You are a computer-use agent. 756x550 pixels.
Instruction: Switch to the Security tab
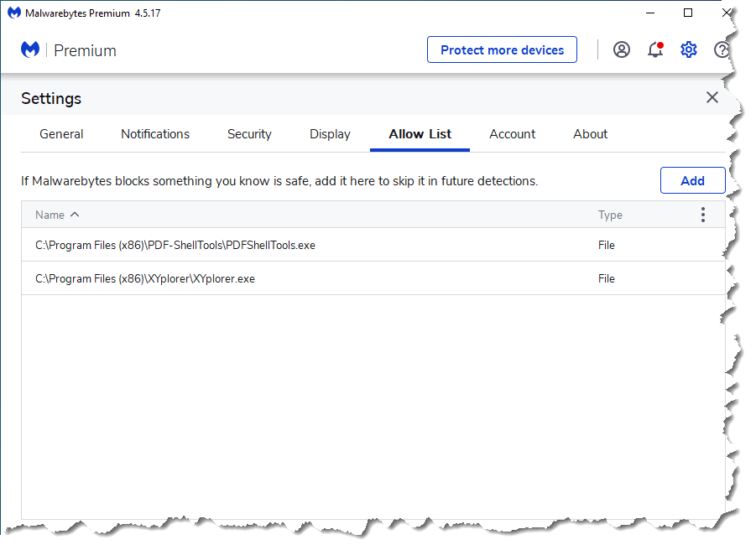point(249,134)
